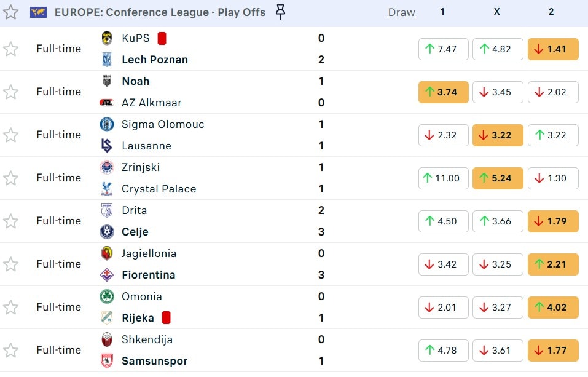The height and width of the screenshot is (377, 588).
Task: Click the Omonia green club crest
Action: 107,296
